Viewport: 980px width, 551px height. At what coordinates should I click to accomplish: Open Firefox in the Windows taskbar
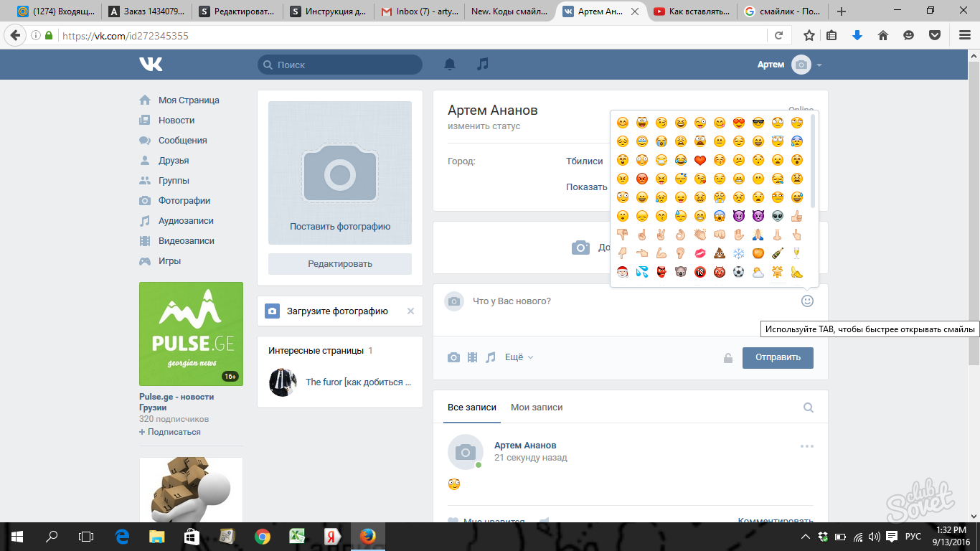click(x=367, y=536)
